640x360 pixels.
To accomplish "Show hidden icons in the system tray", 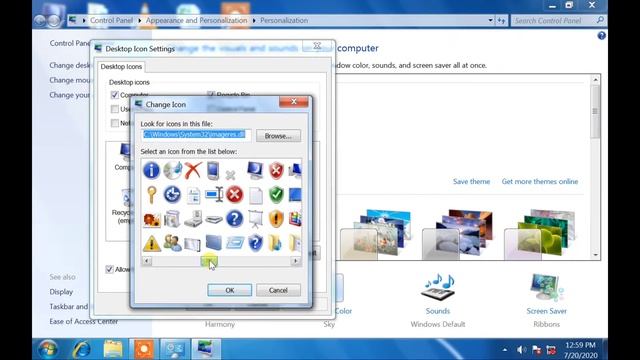I will click(505, 350).
